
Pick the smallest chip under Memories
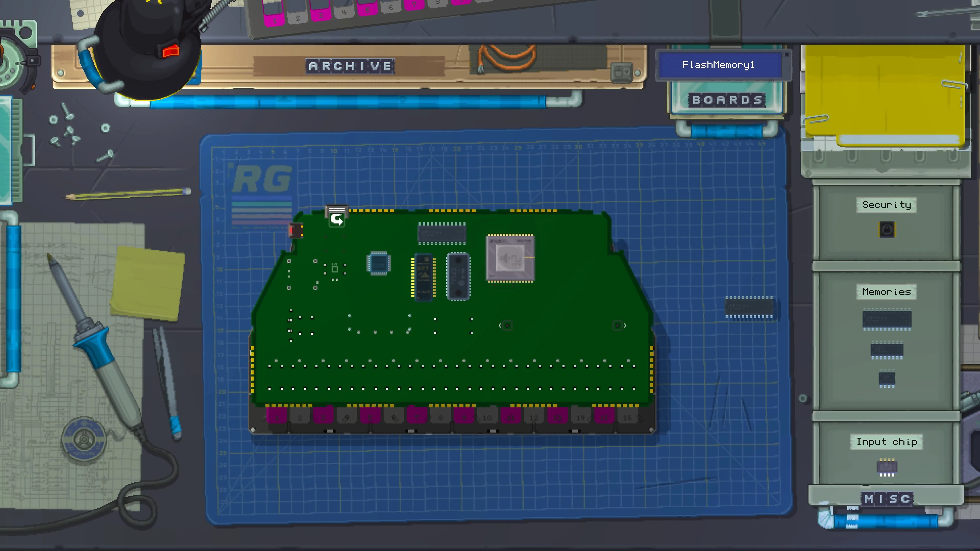pos(886,378)
